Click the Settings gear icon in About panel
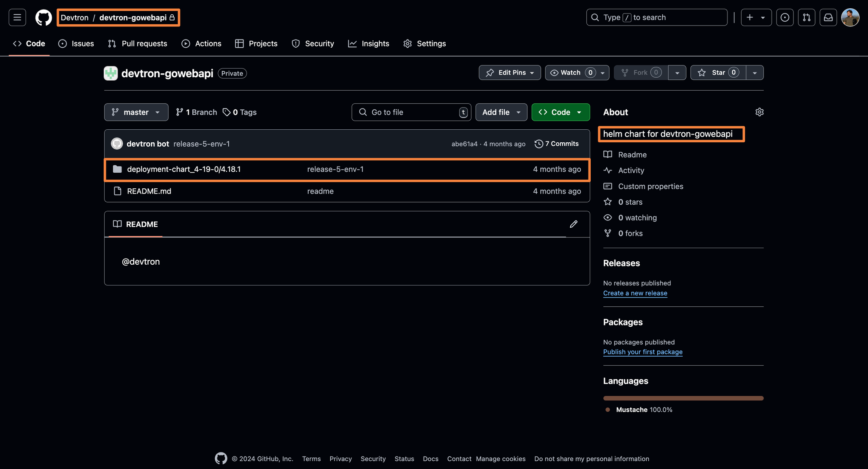The image size is (868, 469). (x=759, y=112)
